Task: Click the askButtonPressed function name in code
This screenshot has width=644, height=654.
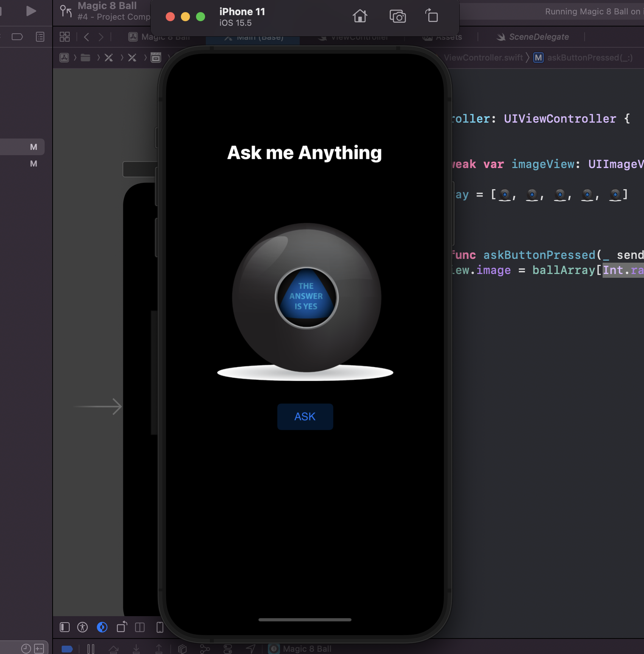Action: [539, 255]
